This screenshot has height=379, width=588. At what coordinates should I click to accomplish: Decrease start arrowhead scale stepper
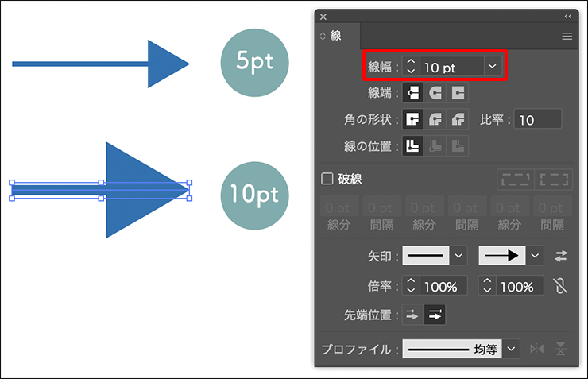[x=411, y=290]
